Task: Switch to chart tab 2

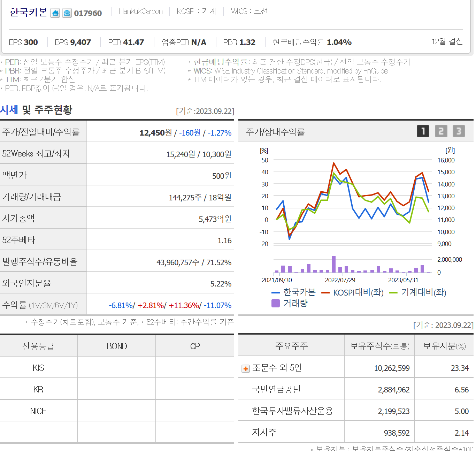Action: pyautogui.click(x=441, y=131)
